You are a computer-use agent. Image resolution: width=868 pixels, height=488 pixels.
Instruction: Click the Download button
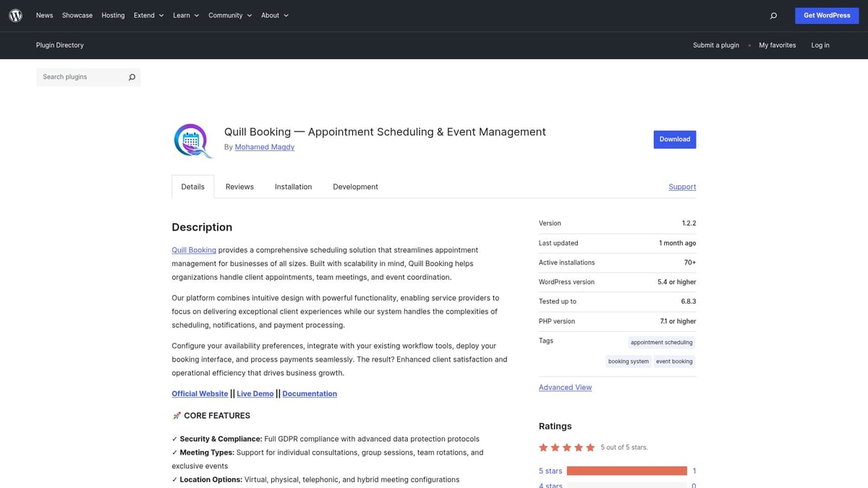tap(674, 139)
